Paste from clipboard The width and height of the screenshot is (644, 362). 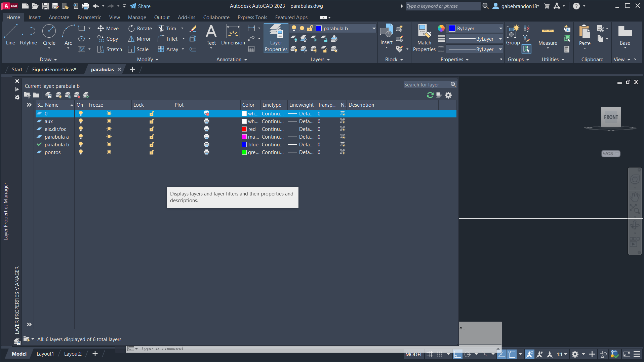[585, 35]
